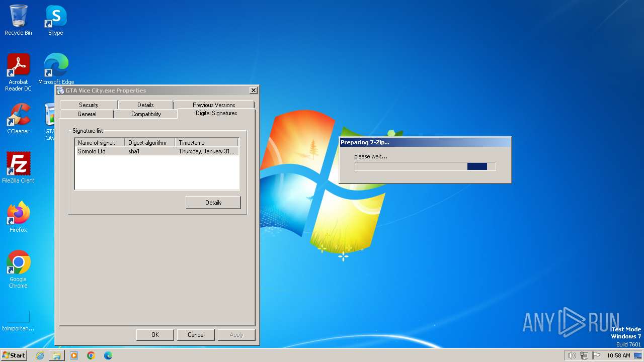Sort by Name of signer column

coord(100,143)
